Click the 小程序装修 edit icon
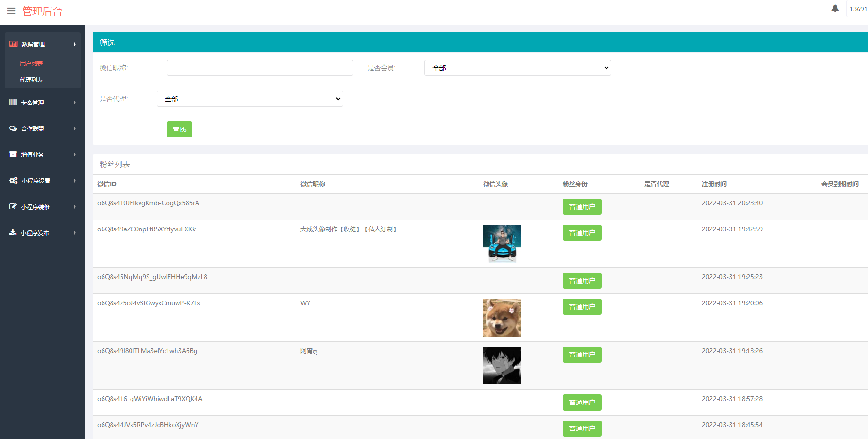The image size is (868, 439). [13, 207]
